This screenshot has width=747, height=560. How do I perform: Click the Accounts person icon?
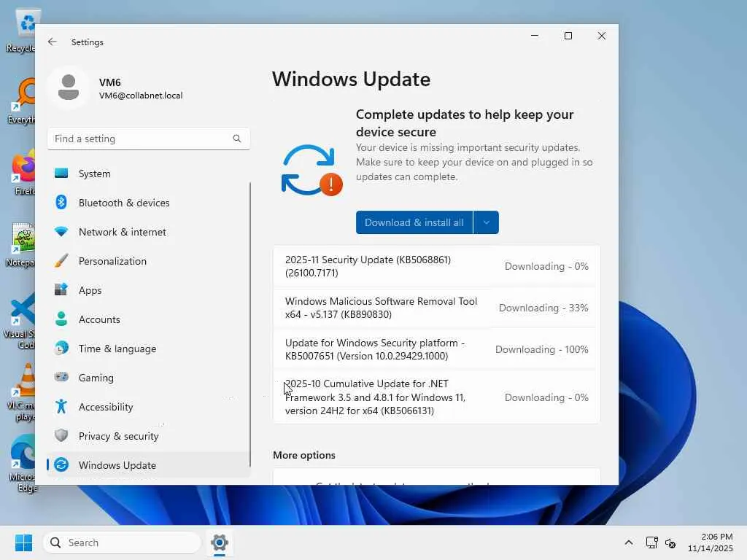(x=61, y=319)
